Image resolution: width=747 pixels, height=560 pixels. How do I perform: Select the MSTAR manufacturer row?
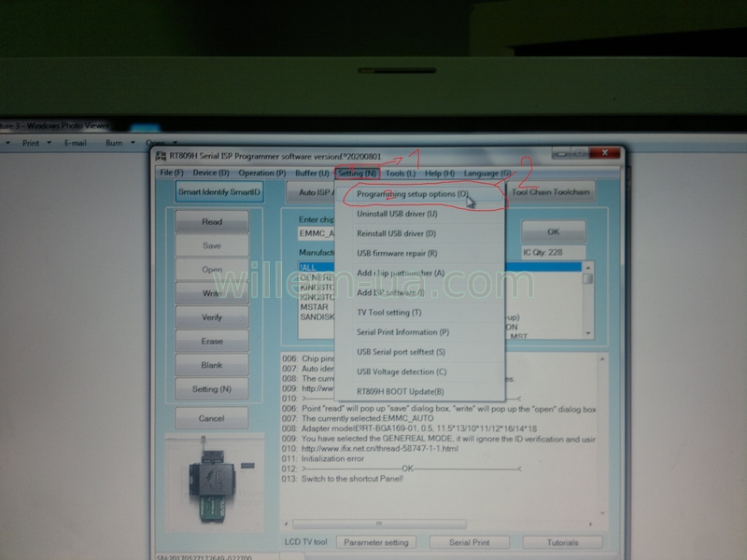point(317,307)
